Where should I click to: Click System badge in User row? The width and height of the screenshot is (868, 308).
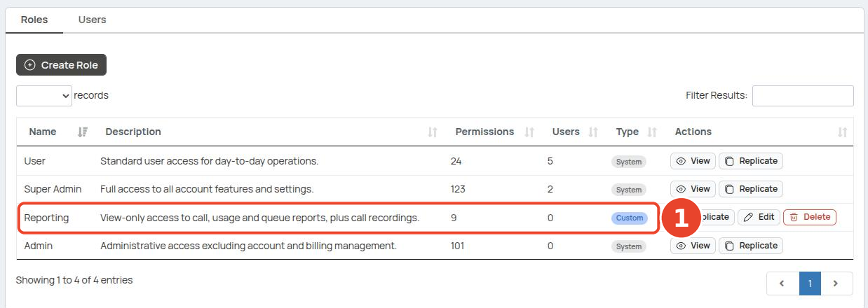coord(629,162)
